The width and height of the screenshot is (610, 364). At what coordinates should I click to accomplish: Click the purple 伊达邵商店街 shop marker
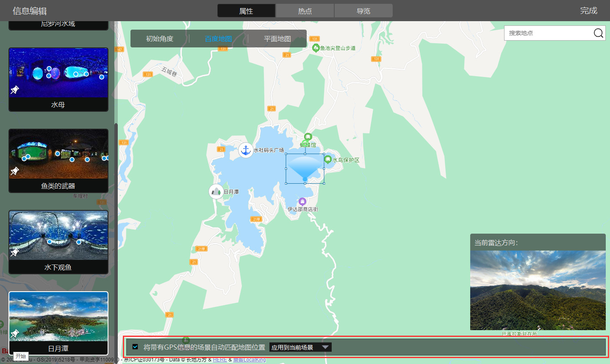pos(302,201)
